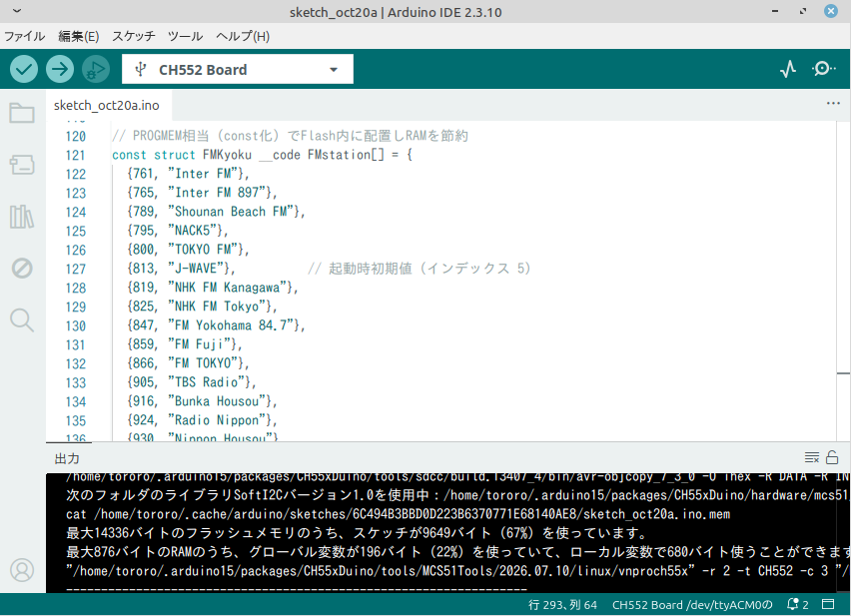This screenshot has height=616, width=851.
Task: Click the "Shounan Beach FM" line
Action: 216,212
